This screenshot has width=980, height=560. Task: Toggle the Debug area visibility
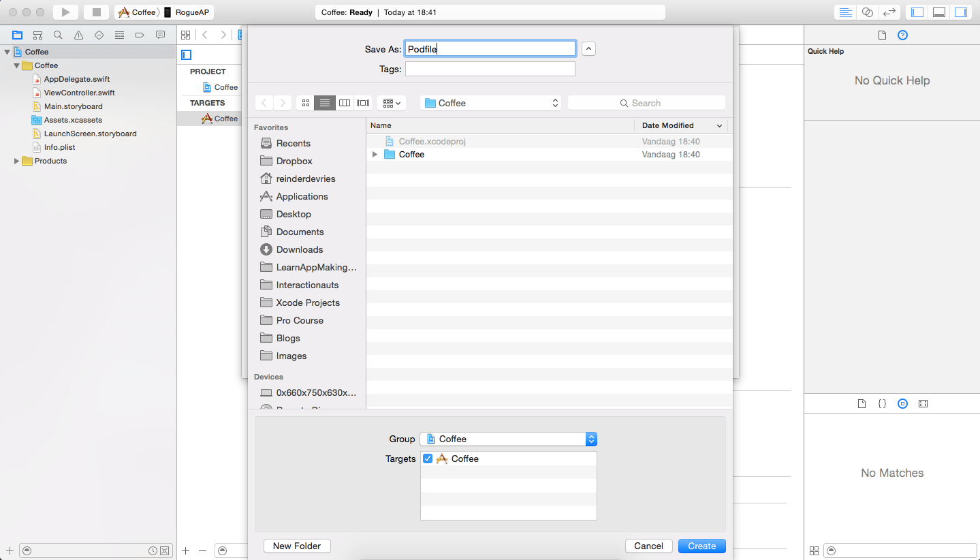click(938, 12)
